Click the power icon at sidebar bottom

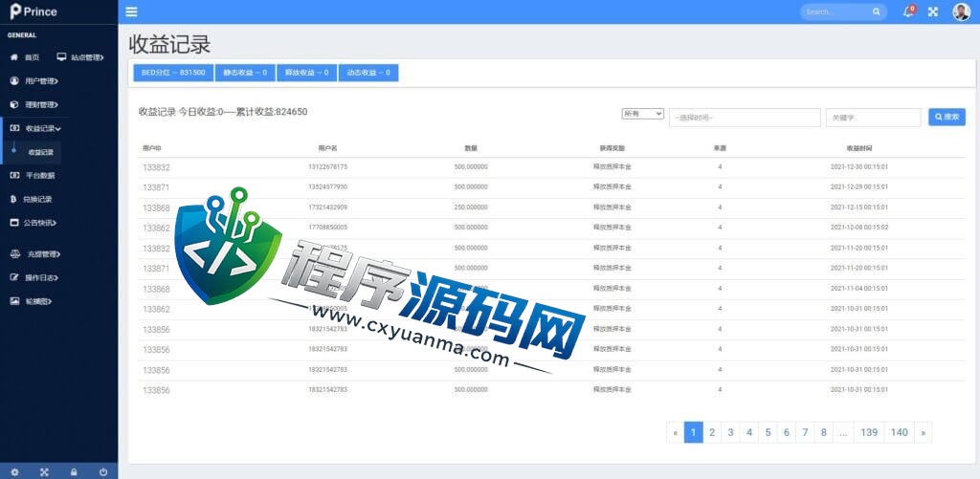tap(103, 472)
